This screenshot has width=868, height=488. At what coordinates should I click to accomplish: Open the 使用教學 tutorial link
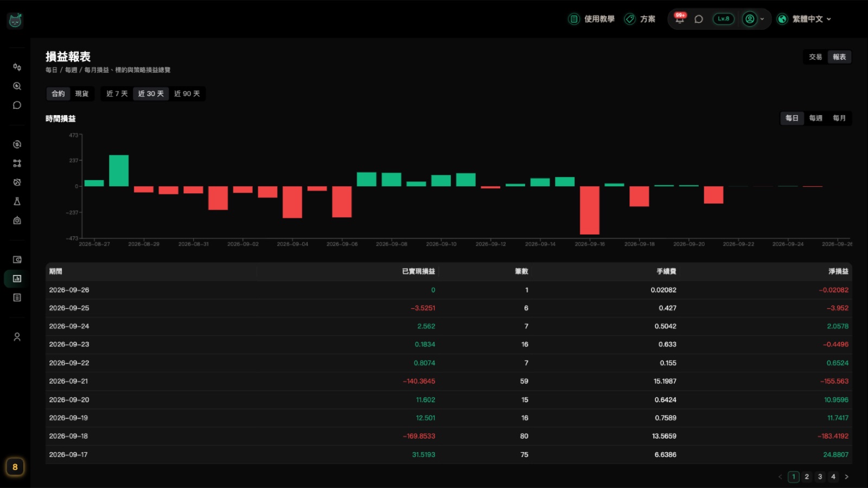click(x=591, y=19)
